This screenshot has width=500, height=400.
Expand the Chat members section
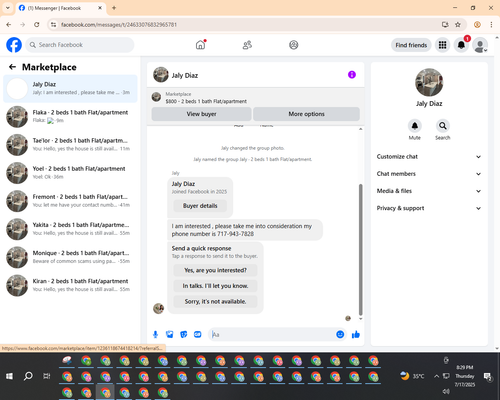point(429,174)
